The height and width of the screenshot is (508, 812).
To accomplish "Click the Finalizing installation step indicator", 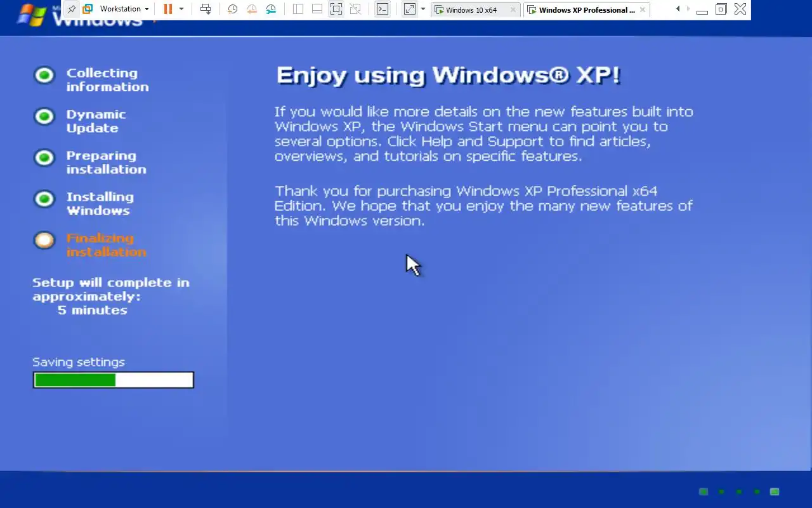I will [x=44, y=240].
